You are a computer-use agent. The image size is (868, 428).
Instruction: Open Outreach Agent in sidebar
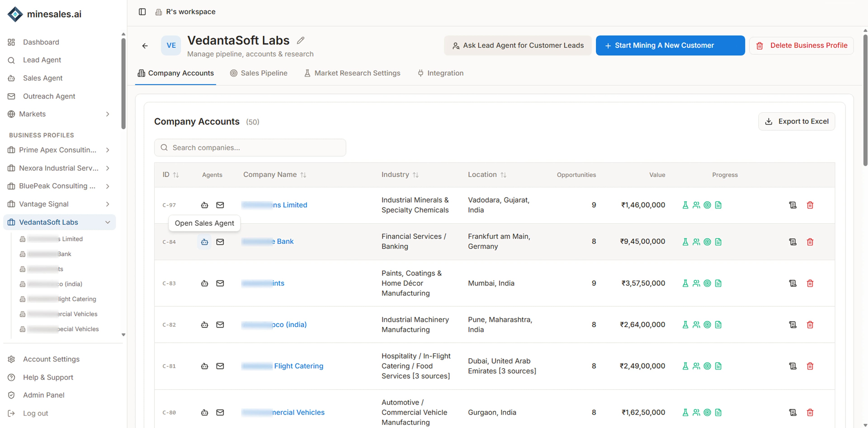coord(49,96)
